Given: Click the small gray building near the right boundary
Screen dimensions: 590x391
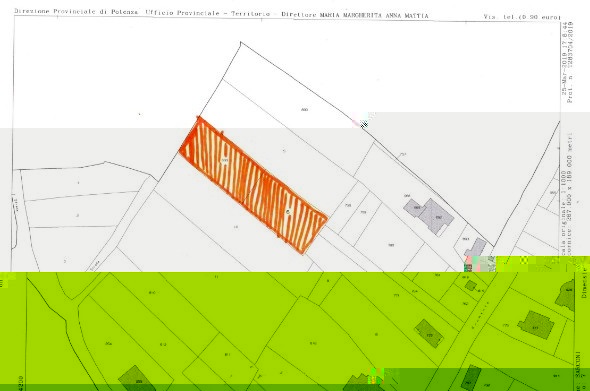Looking at the screenshot, I should click(475, 247).
